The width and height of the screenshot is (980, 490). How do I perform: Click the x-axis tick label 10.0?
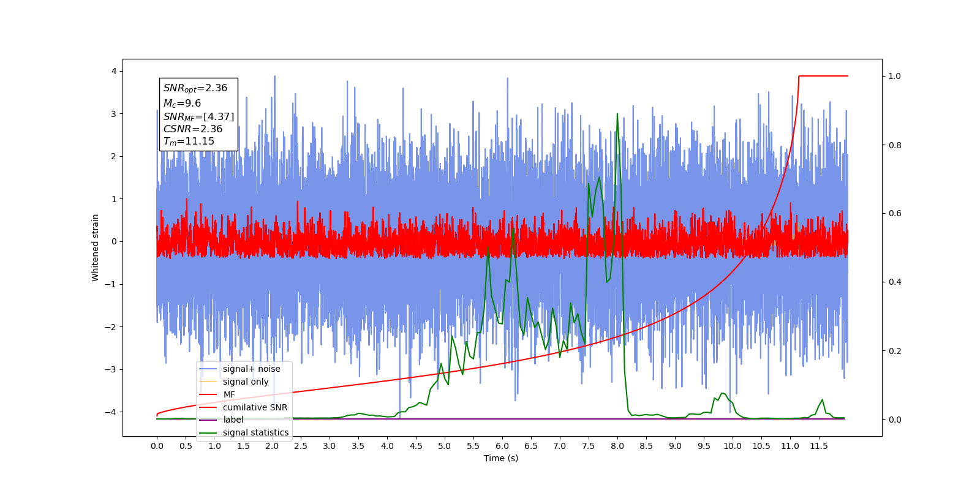coord(733,446)
